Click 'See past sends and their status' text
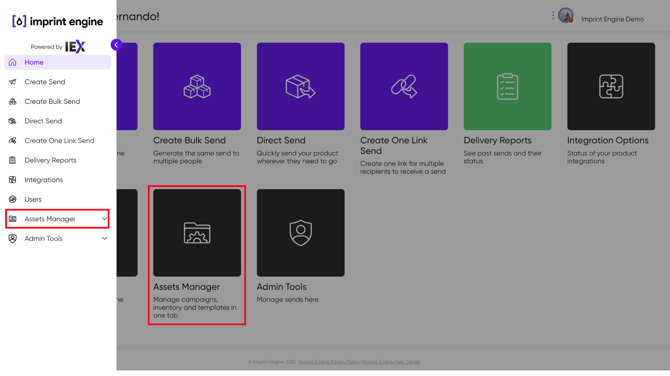Image resolution: width=670 pixels, height=376 pixels. [502, 157]
